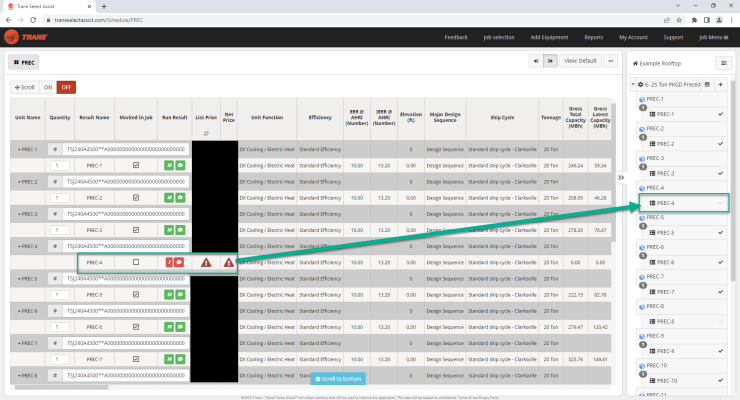The width and height of the screenshot is (740, 400).
Task: Open the View: Default dropdown
Action: click(580, 61)
